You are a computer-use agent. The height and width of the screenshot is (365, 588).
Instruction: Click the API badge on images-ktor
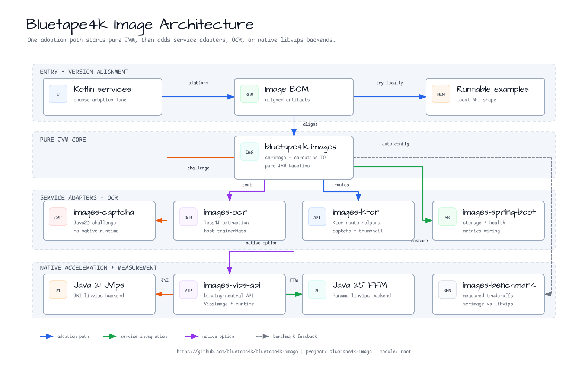tap(317, 217)
